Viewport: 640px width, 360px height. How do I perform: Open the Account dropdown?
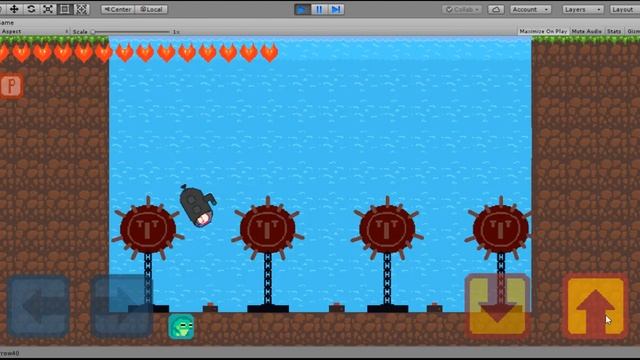tap(530, 9)
